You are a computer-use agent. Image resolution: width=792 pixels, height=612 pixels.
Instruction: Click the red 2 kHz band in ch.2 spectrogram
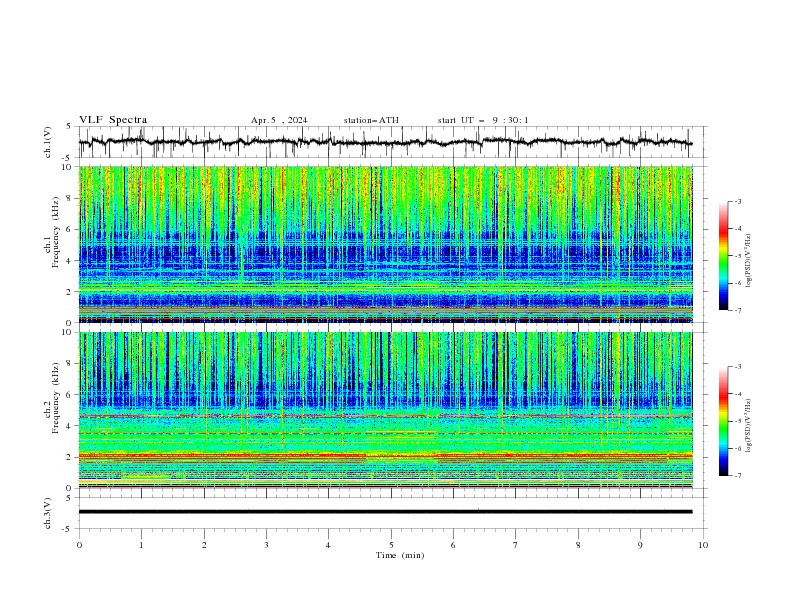click(385, 455)
